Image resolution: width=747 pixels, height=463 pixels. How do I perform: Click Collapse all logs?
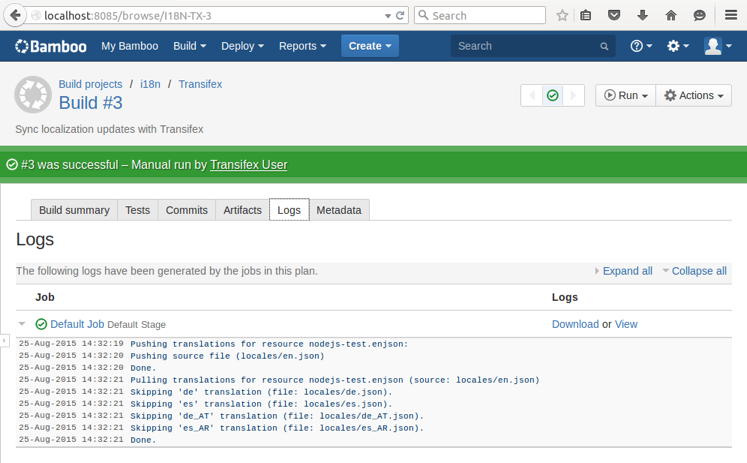point(698,271)
